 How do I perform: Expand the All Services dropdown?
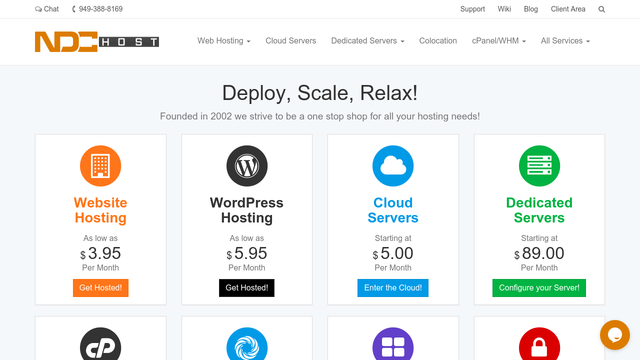tap(565, 41)
